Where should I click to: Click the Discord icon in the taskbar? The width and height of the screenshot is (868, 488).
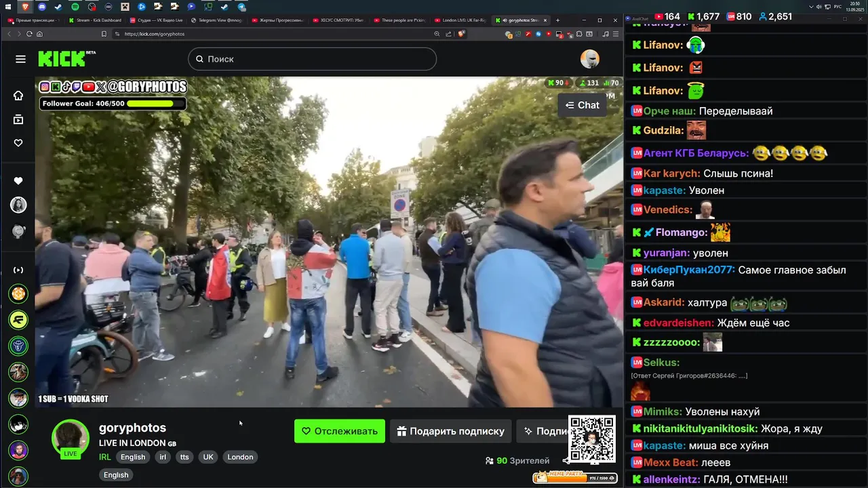(42, 7)
